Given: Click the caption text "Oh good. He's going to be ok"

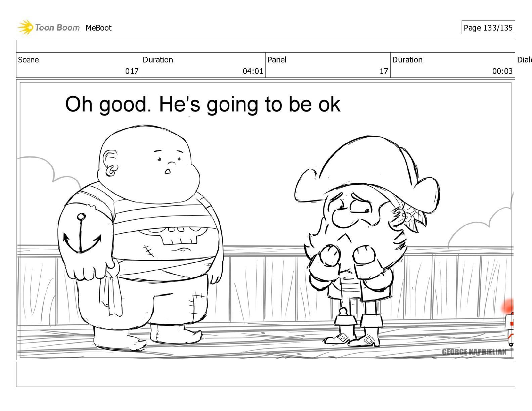Looking at the screenshot, I should (x=203, y=104).
